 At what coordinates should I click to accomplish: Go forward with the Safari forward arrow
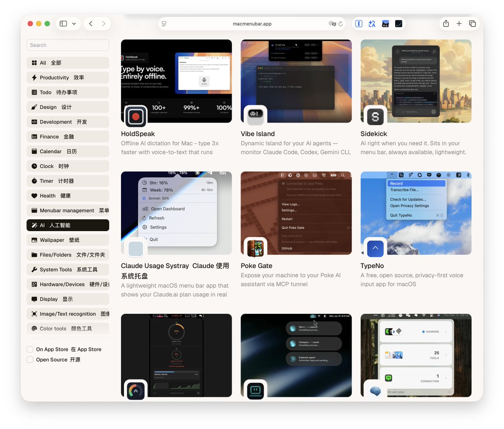click(x=104, y=24)
